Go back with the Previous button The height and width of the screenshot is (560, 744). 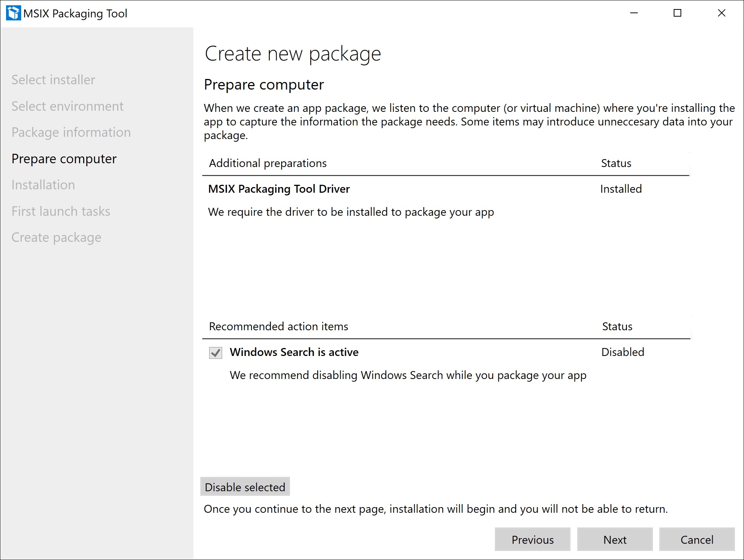click(x=532, y=540)
